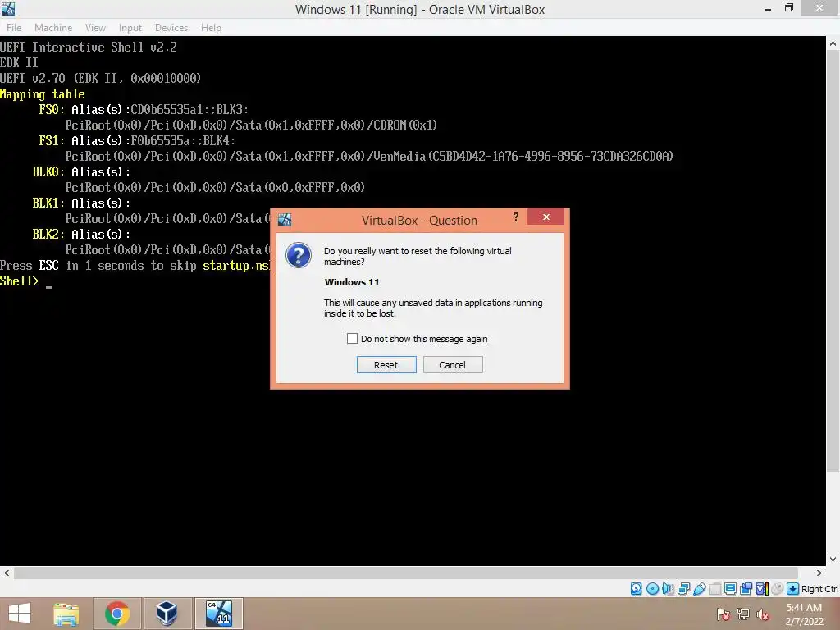Close the VirtualBox Question dialog
The image size is (840, 630).
pos(546,217)
